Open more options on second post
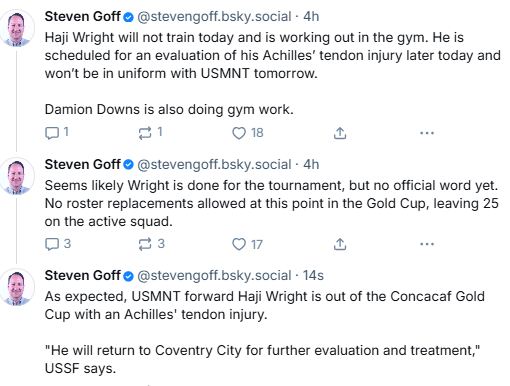This screenshot has width=510, height=386. click(x=427, y=244)
